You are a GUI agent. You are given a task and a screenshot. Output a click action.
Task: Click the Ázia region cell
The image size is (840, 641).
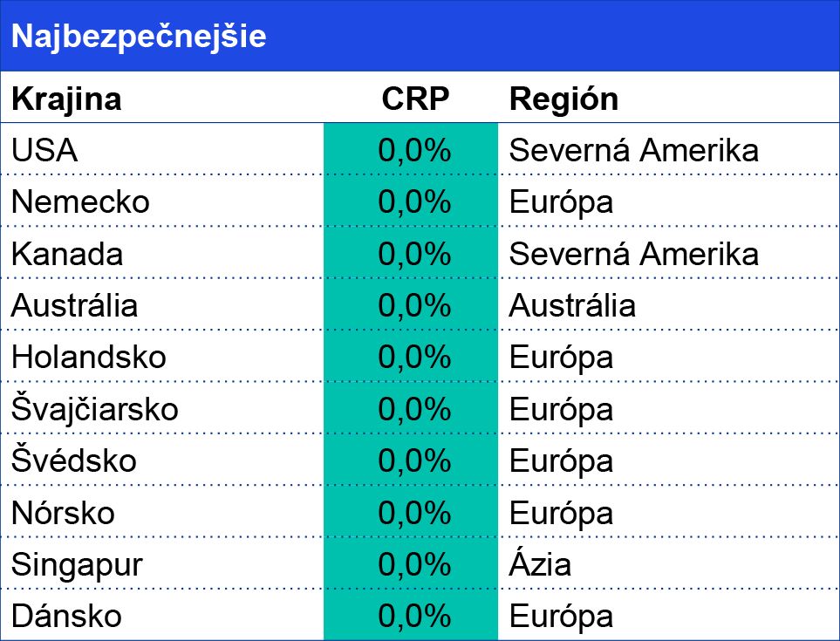(540, 564)
